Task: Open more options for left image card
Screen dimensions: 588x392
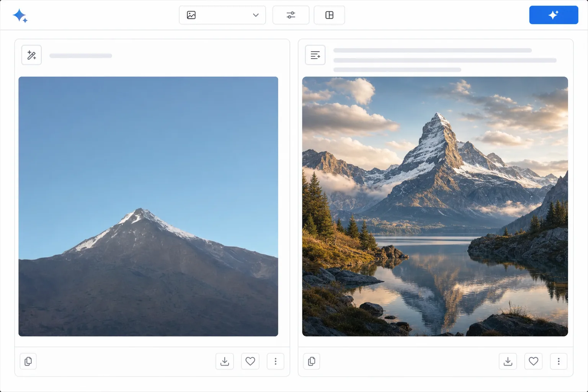Action: click(275, 361)
